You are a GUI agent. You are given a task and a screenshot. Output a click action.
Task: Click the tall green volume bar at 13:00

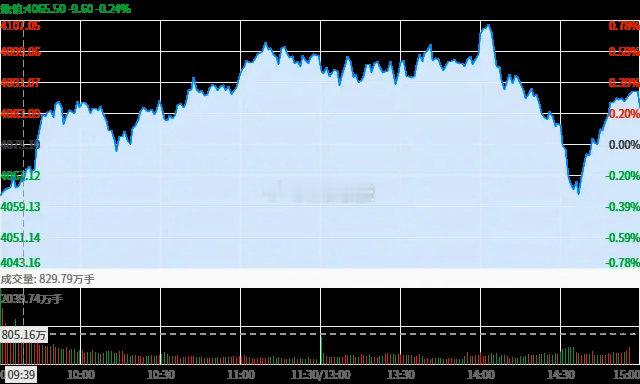pos(321,349)
